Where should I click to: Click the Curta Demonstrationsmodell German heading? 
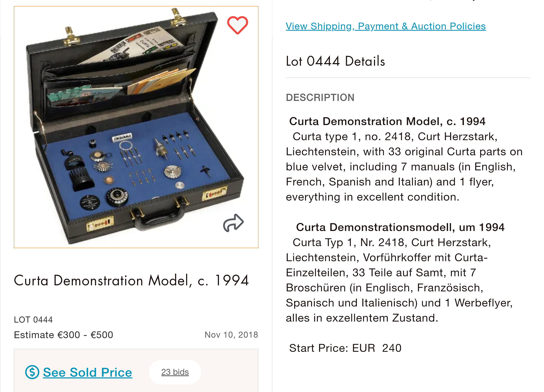(400, 227)
